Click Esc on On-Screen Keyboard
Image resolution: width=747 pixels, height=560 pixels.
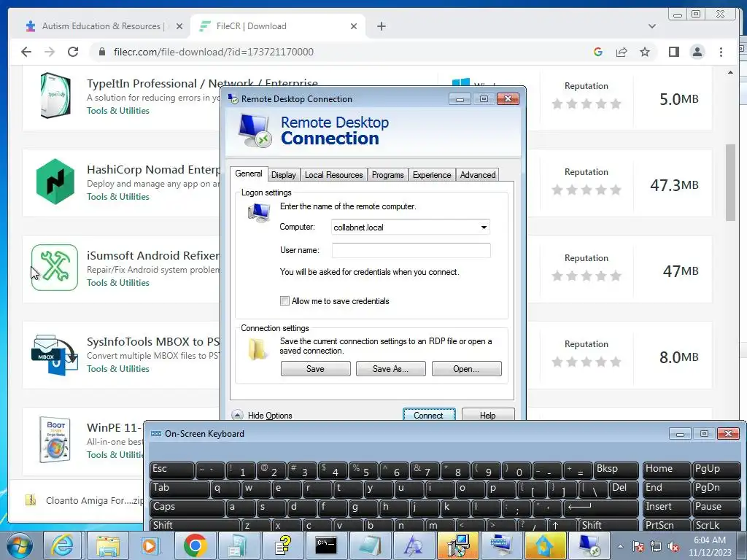pyautogui.click(x=171, y=470)
